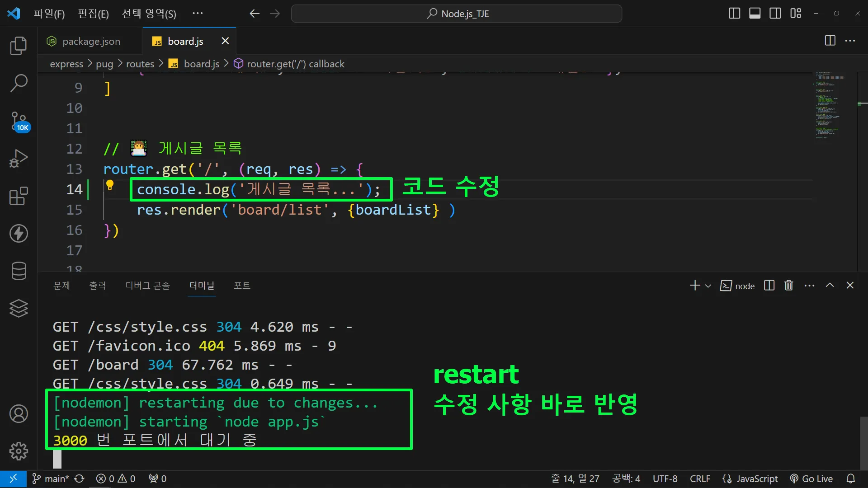
Task: Toggle the secondary side bar layout button
Action: (775, 14)
